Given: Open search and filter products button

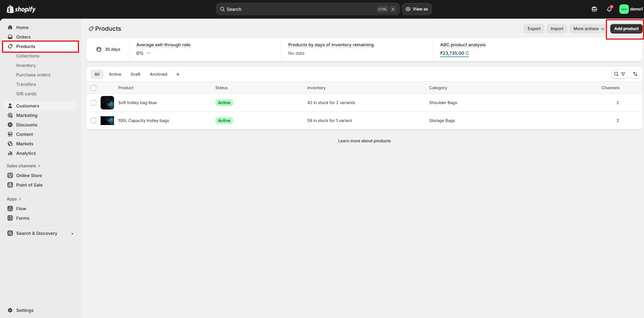Looking at the screenshot, I should [x=619, y=74].
